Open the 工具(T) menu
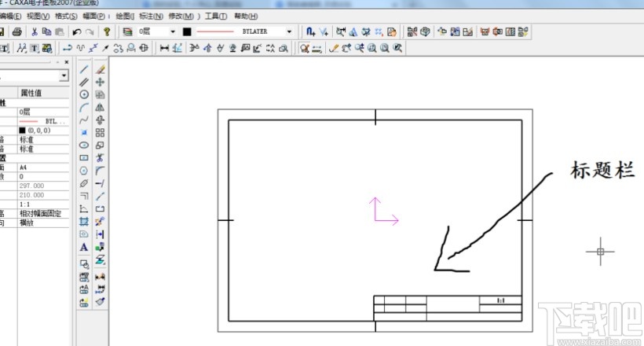 pyautogui.click(x=216, y=17)
